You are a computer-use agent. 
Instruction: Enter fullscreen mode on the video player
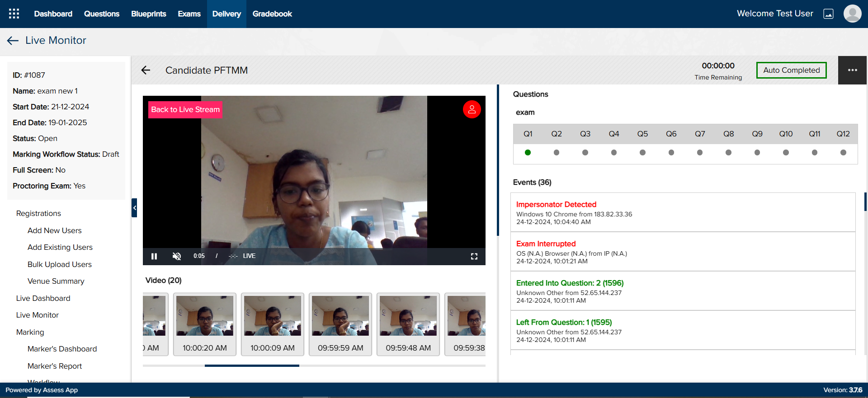click(474, 256)
